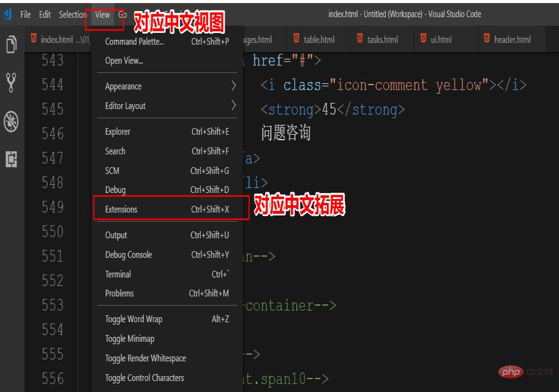Click Open View... menu entry
559x392 pixels.
pos(124,61)
